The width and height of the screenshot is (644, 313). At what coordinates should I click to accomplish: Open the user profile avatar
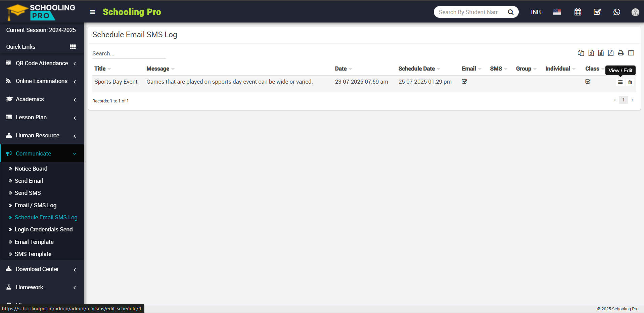point(635,12)
